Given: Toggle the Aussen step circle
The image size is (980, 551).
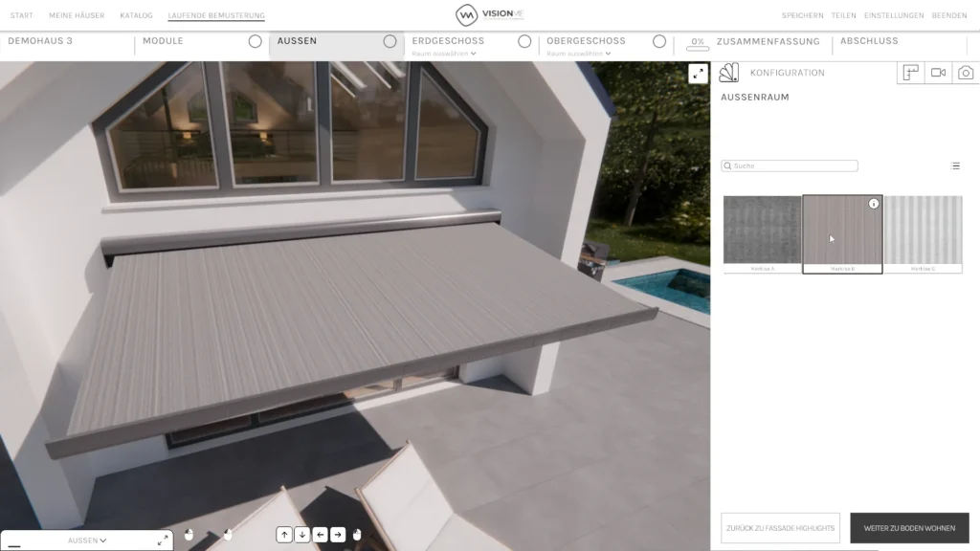Looking at the screenshot, I should (x=390, y=41).
